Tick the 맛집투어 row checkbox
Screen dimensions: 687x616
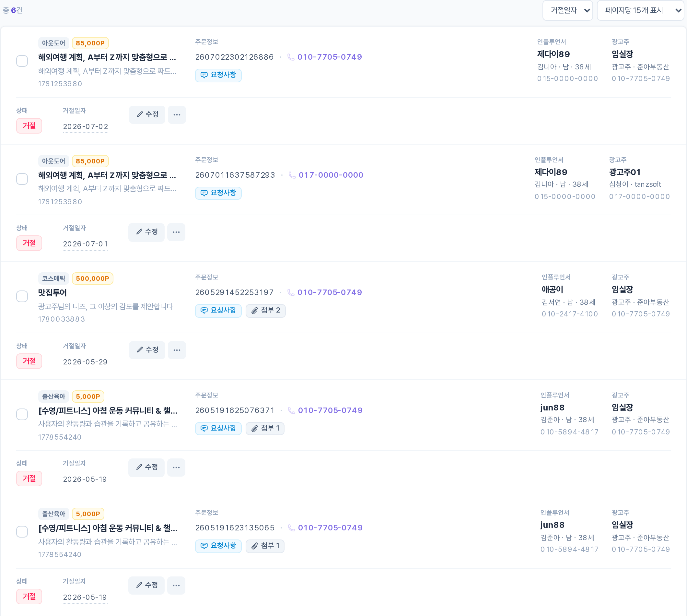(22, 296)
